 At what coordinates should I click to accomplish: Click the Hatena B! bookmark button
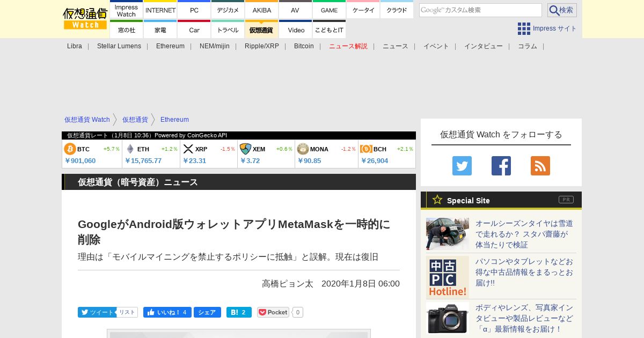coord(239,312)
